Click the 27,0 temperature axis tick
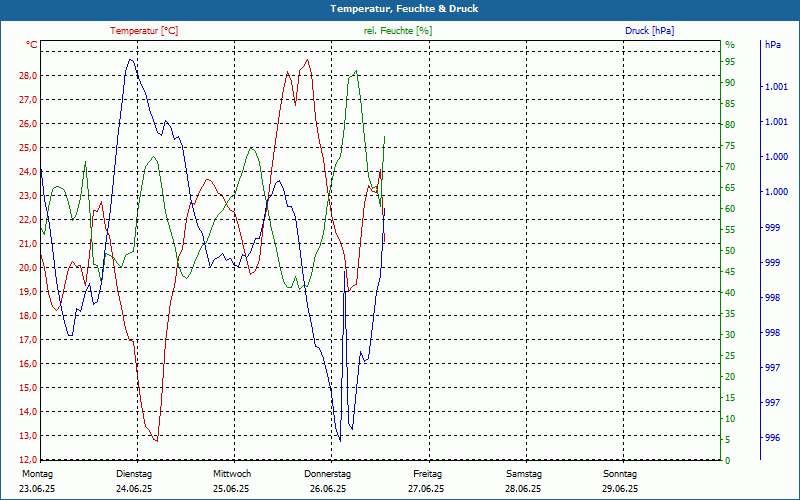This screenshot has width=800, height=500. (28, 99)
